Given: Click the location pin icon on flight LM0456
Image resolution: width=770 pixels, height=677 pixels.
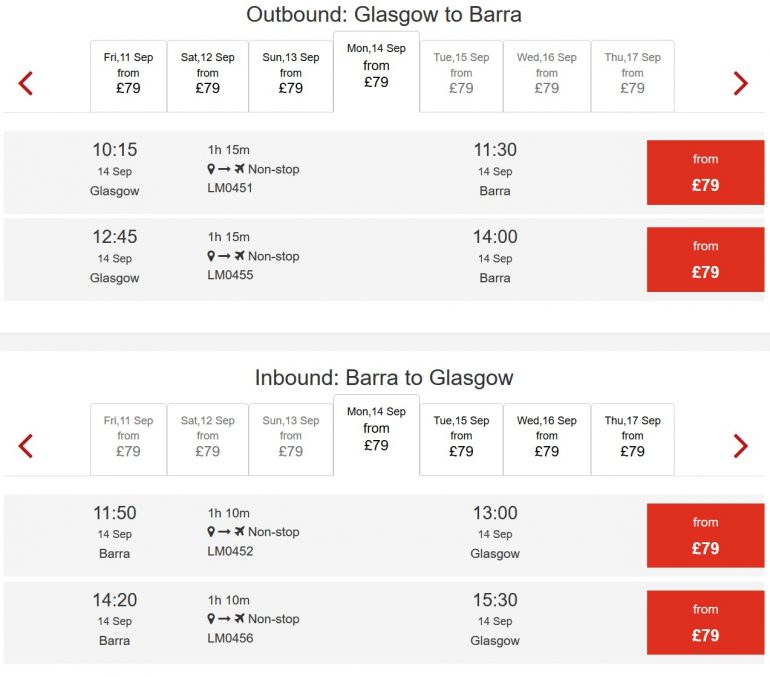Looking at the screenshot, I should [x=211, y=620].
